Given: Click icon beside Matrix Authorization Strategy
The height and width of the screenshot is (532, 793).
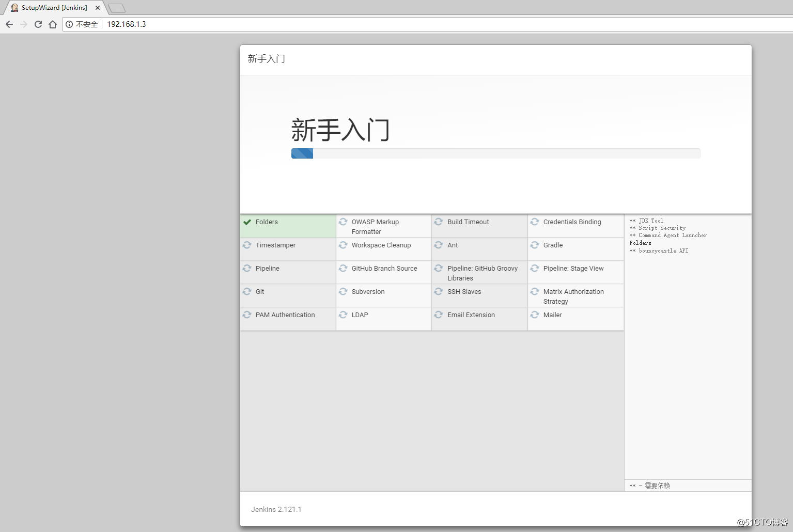Looking at the screenshot, I should pos(535,292).
